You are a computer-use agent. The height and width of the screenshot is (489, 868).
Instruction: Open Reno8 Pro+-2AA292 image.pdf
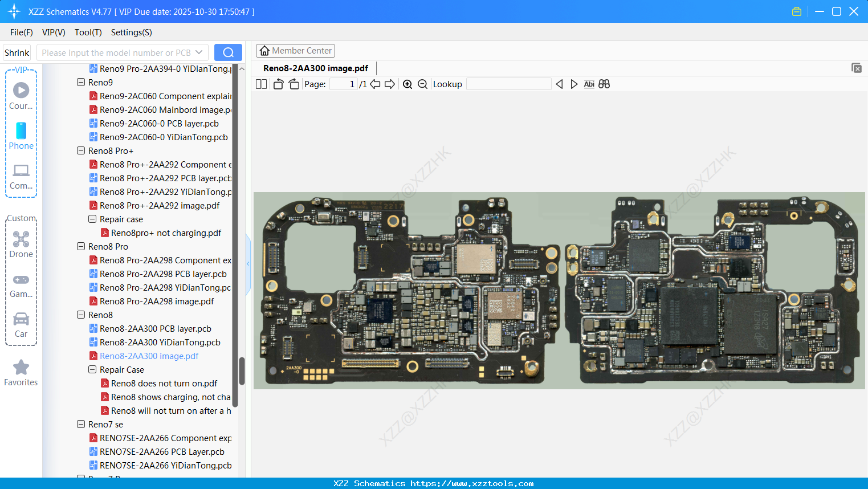click(x=154, y=205)
